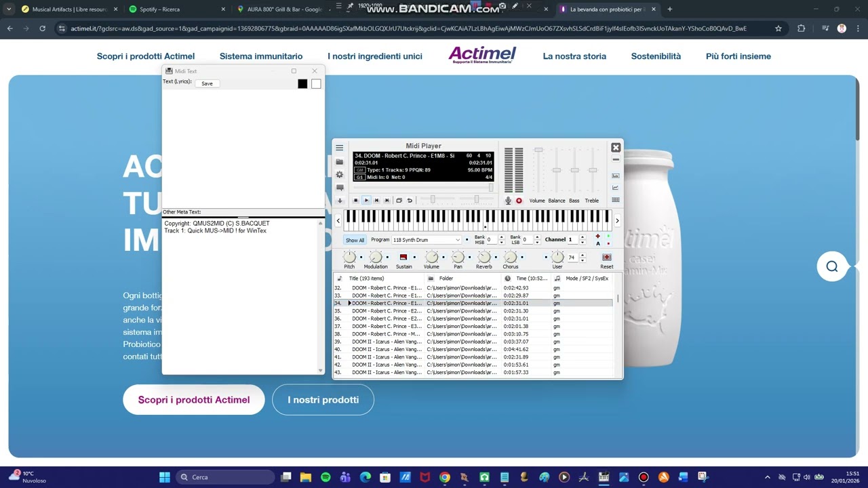Open 'Sostenibilità' nav item
Image resolution: width=868 pixels, height=488 pixels.
pyautogui.click(x=656, y=56)
